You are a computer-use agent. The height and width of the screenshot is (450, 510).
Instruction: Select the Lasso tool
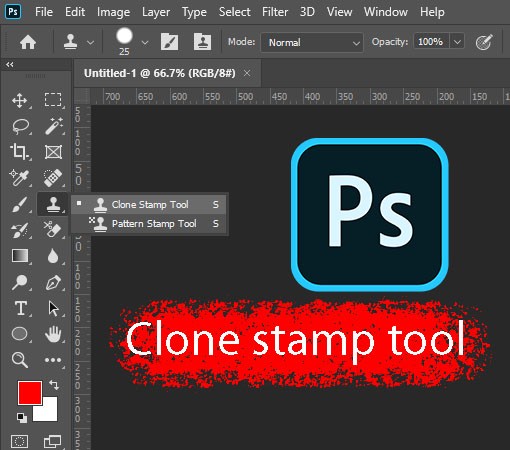click(21, 126)
